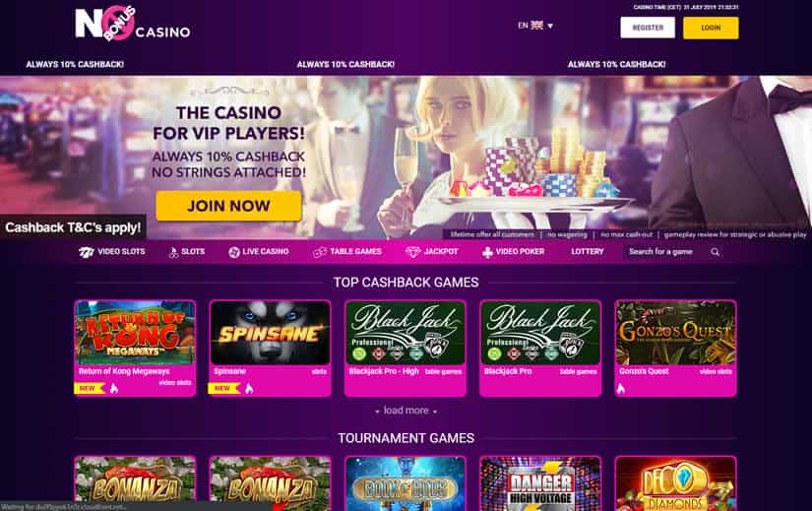Focus the Search for a game field
The height and width of the screenshot is (511, 812).
click(668, 252)
